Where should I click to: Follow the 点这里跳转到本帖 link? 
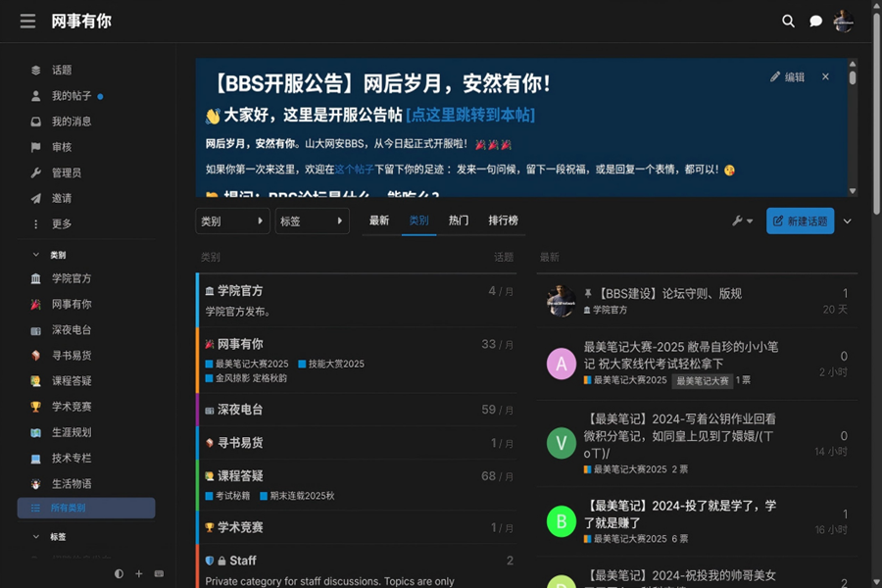[x=470, y=115]
